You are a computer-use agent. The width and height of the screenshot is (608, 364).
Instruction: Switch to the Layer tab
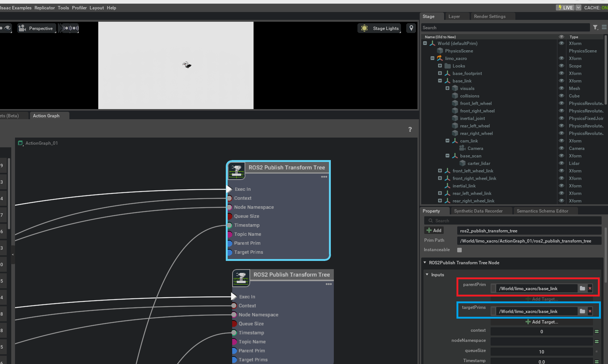coord(454,16)
